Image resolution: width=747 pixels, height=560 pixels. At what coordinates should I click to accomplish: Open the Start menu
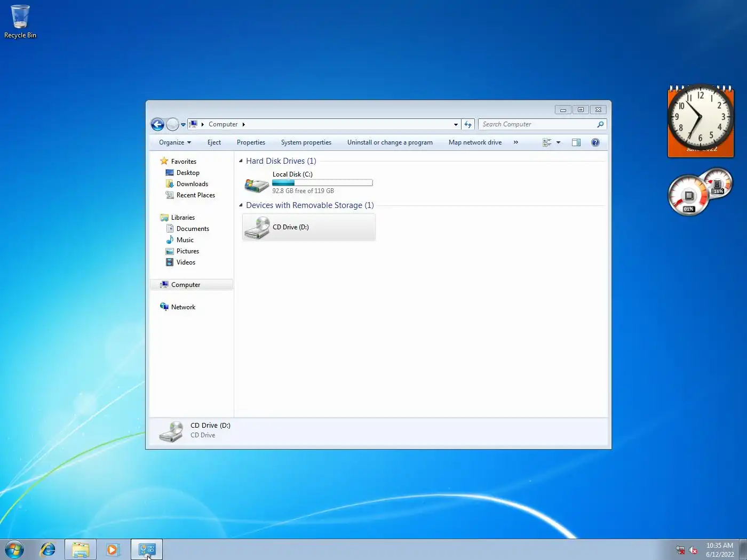14,549
